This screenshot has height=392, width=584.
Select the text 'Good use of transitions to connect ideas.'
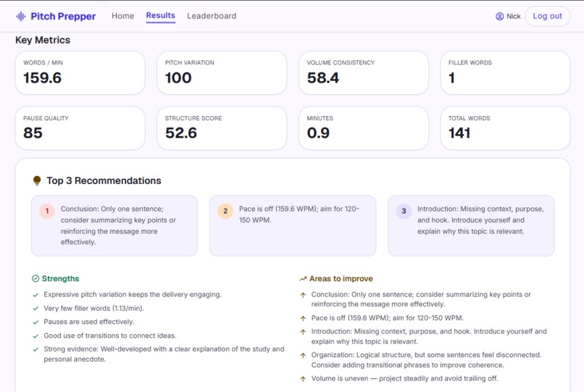[110, 335]
